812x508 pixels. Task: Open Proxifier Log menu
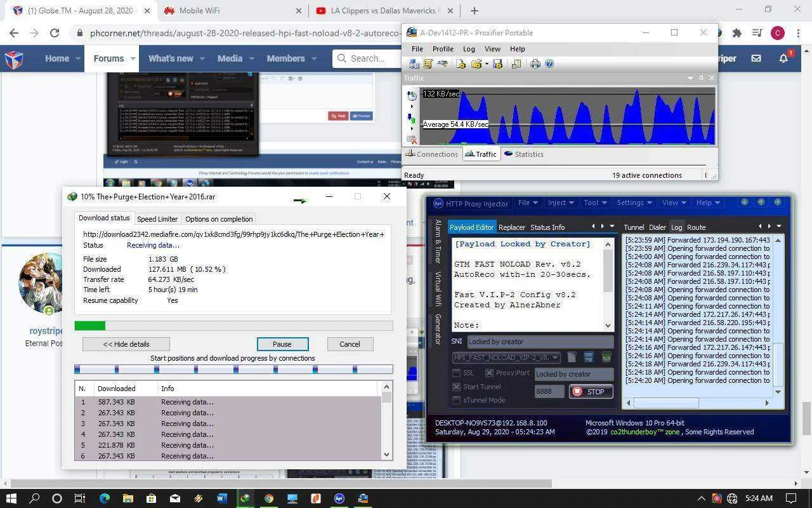click(x=469, y=49)
